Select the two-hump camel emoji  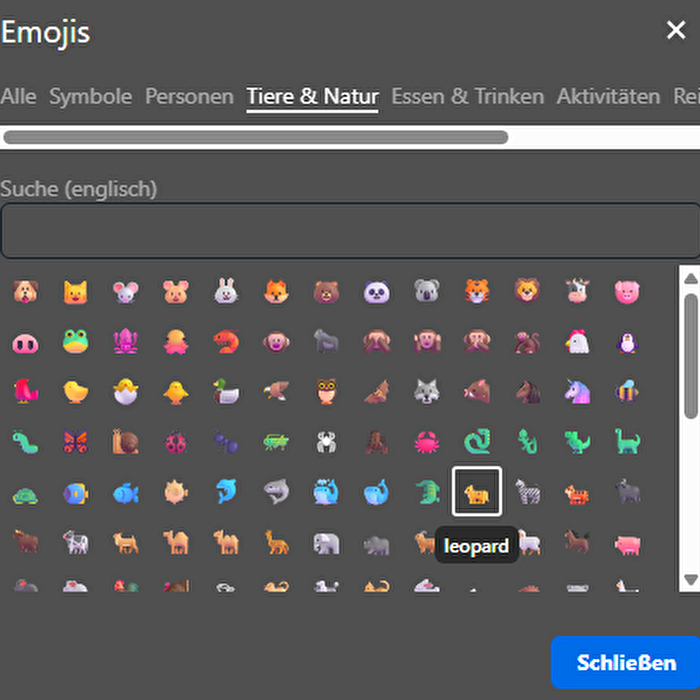coord(226,543)
